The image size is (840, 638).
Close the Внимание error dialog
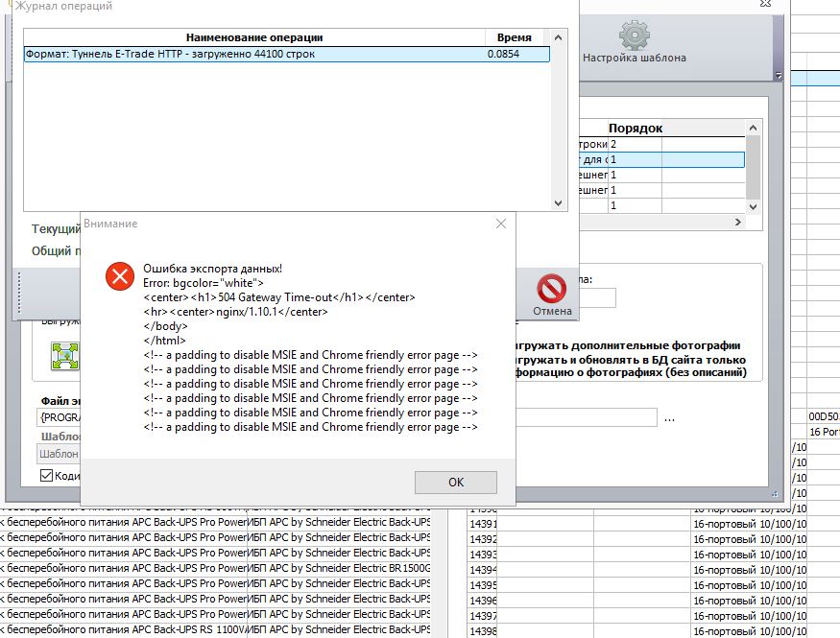click(x=501, y=224)
